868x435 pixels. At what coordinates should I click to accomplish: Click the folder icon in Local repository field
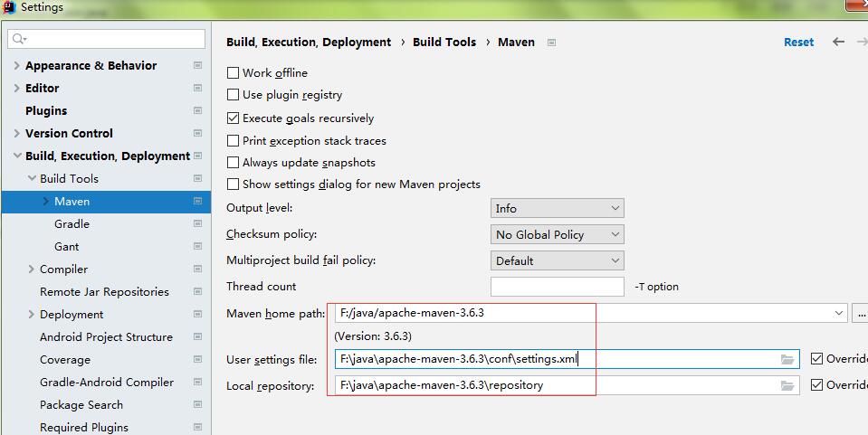tap(787, 385)
